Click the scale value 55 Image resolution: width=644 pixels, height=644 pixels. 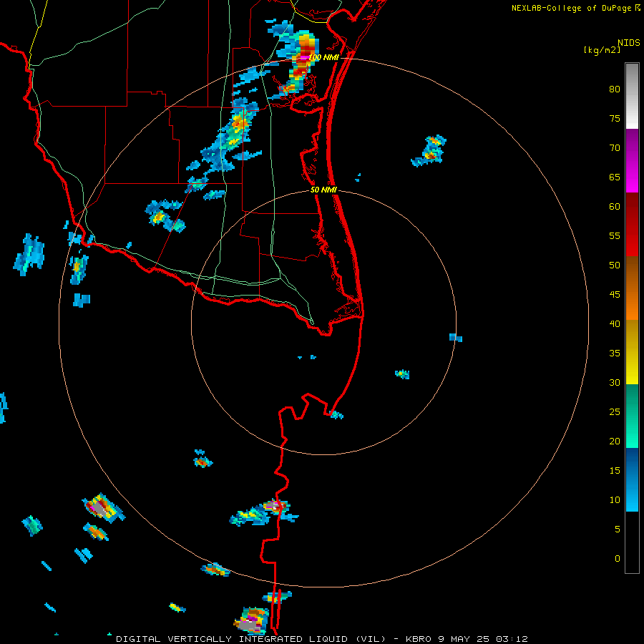pyautogui.click(x=615, y=235)
